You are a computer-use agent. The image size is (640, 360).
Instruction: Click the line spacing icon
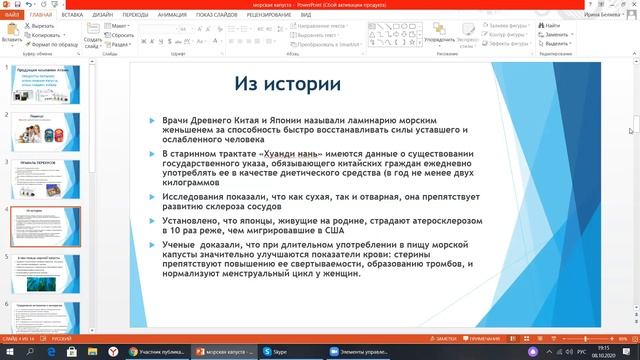[281, 29]
